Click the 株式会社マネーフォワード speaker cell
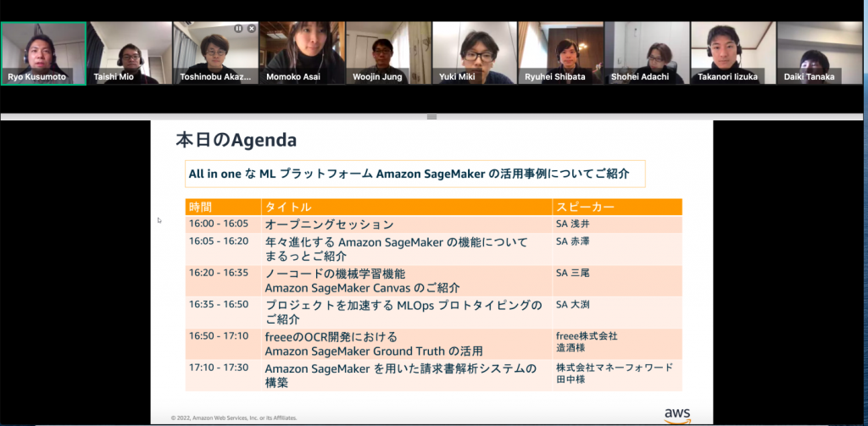This screenshot has height=426, width=868. (617, 375)
